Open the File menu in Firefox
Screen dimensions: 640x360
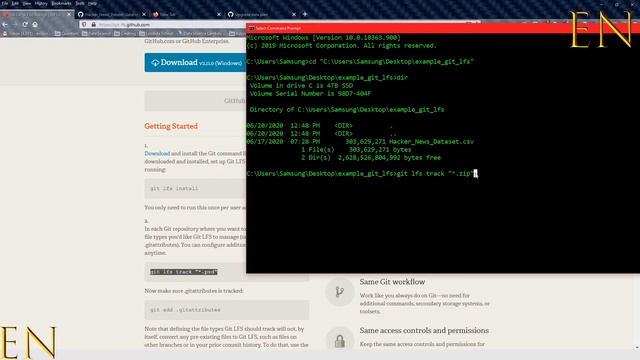click(x=4, y=3)
